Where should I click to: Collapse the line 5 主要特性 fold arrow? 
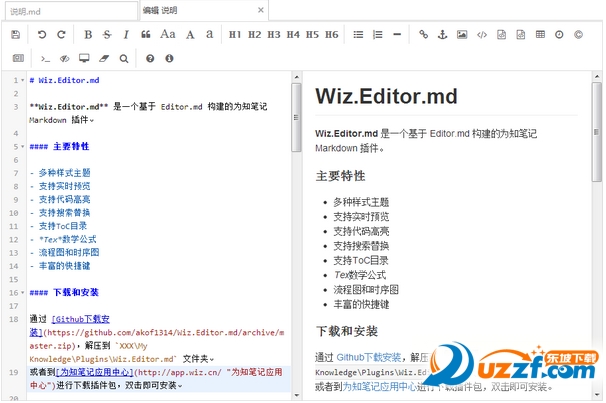[22, 147]
